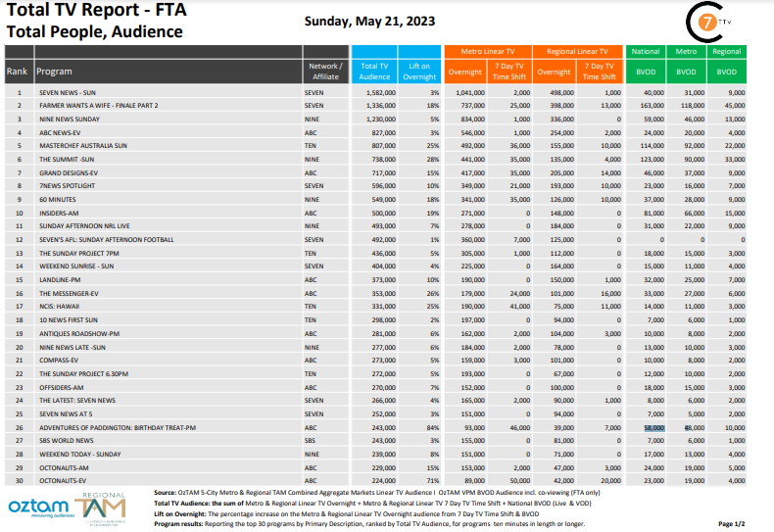Screen dimensions: 774x532
Task: Select the green National BVOD header
Action: pos(645,51)
